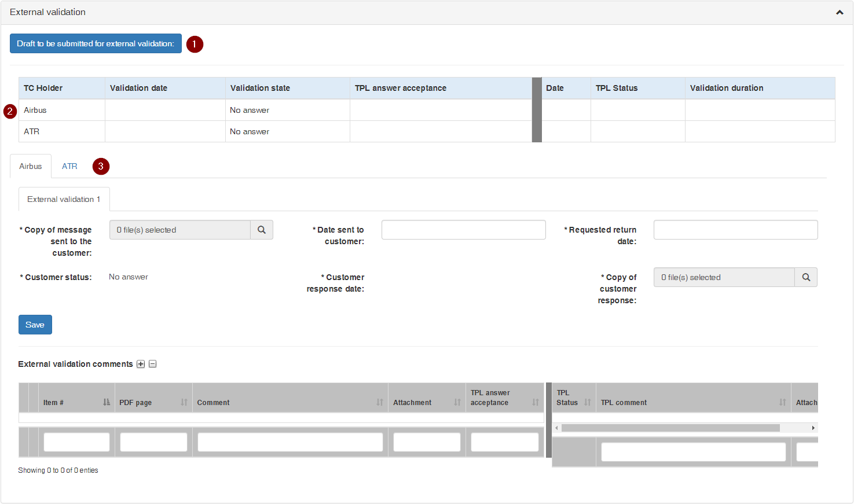Focus the Requested return date field
Image resolution: width=854 pixels, height=504 pixels.
pos(735,230)
